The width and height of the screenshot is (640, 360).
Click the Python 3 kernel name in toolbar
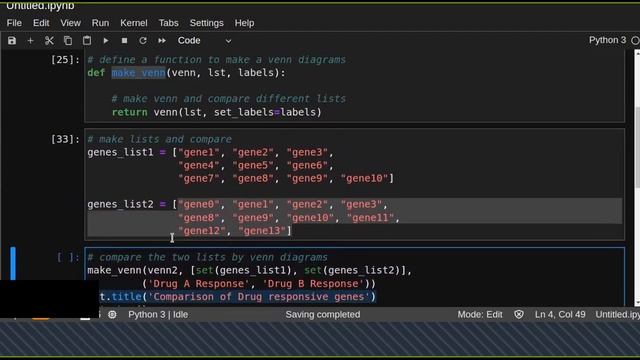(x=607, y=40)
